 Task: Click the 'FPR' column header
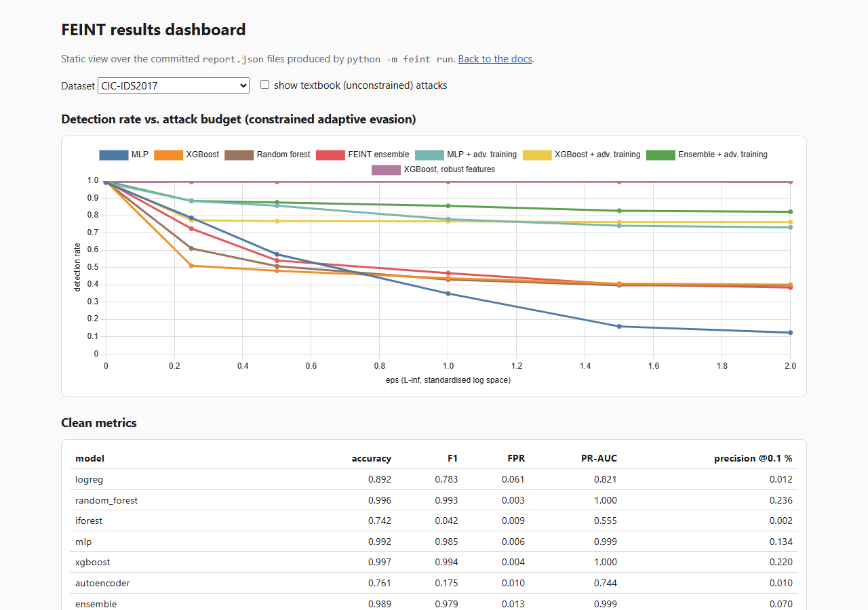516,459
